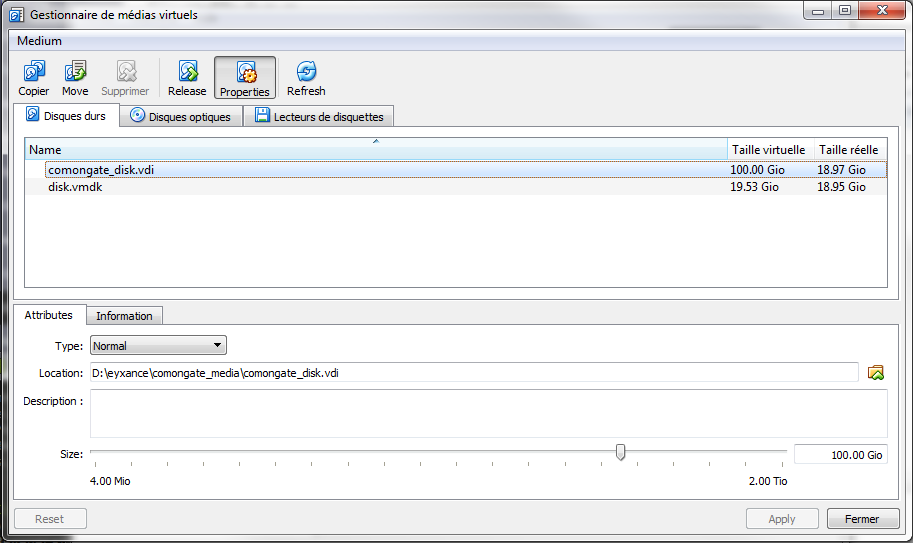Sort by the Taille virtuelle column header
The image size is (913, 543).
769,150
